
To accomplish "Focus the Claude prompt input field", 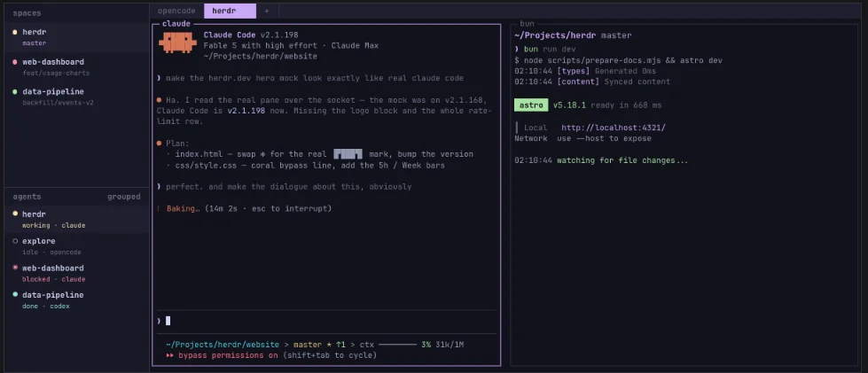I will tap(326, 321).
